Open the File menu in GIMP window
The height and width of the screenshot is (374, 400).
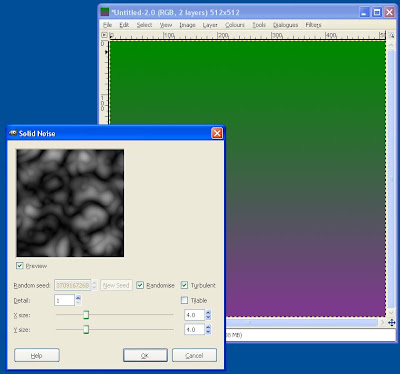coord(107,25)
